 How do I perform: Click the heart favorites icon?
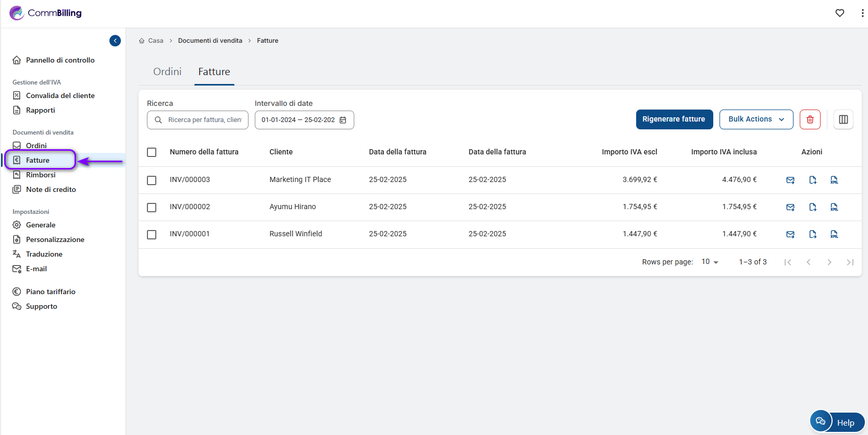839,13
